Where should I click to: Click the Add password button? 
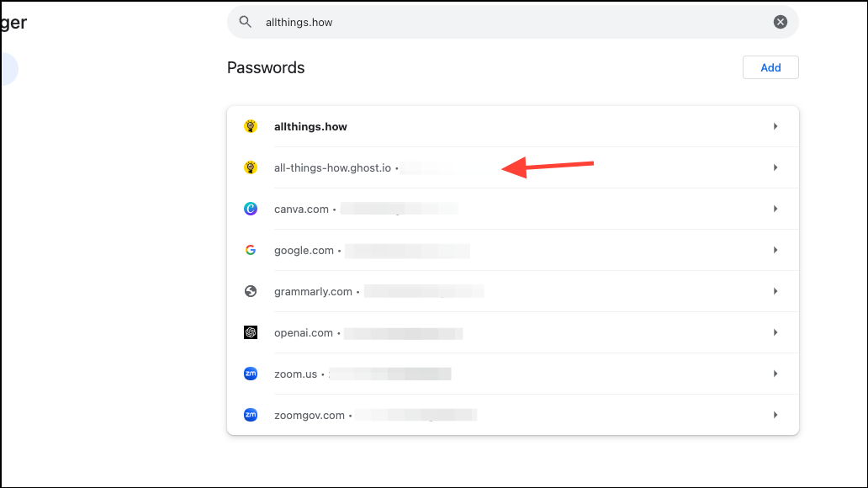tap(770, 67)
